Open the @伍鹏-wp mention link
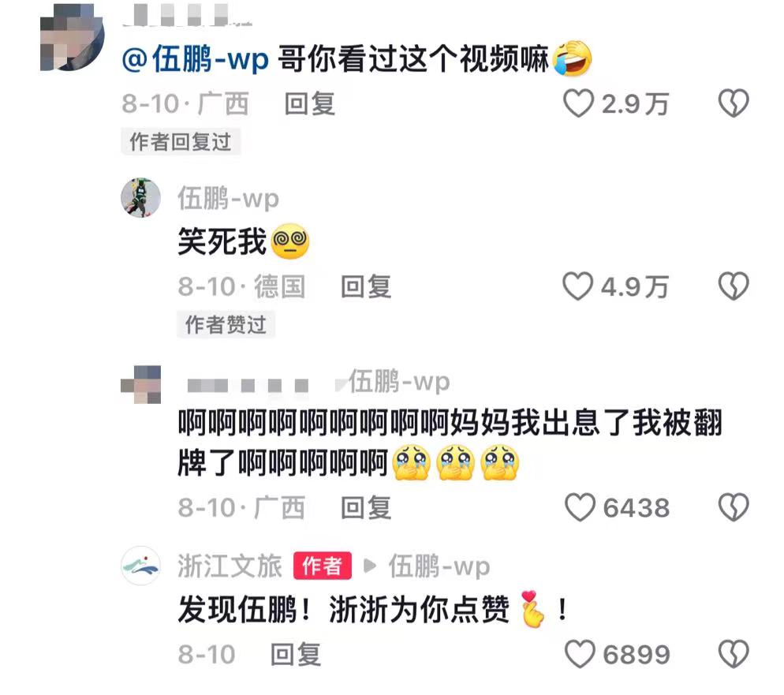 pos(196,59)
